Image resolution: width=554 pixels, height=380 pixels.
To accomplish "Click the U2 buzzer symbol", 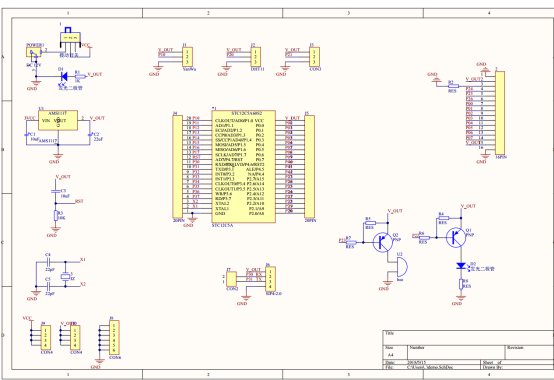I will [x=402, y=267].
